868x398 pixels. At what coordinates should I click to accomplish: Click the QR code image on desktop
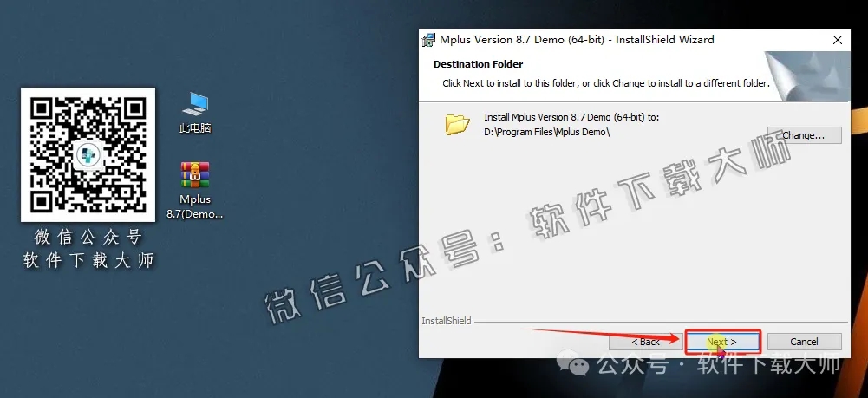[x=88, y=154]
